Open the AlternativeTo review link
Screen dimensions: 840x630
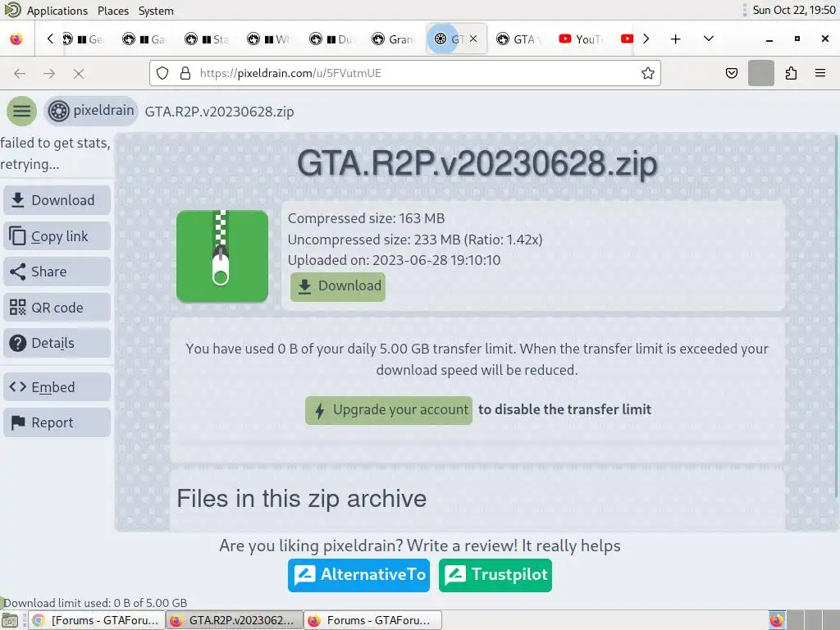tap(359, 575)
